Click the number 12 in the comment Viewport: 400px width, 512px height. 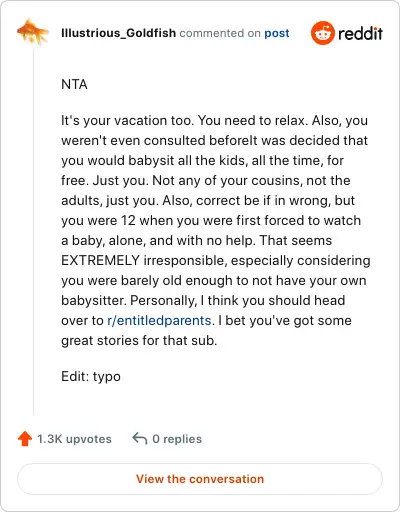point(128,220)
